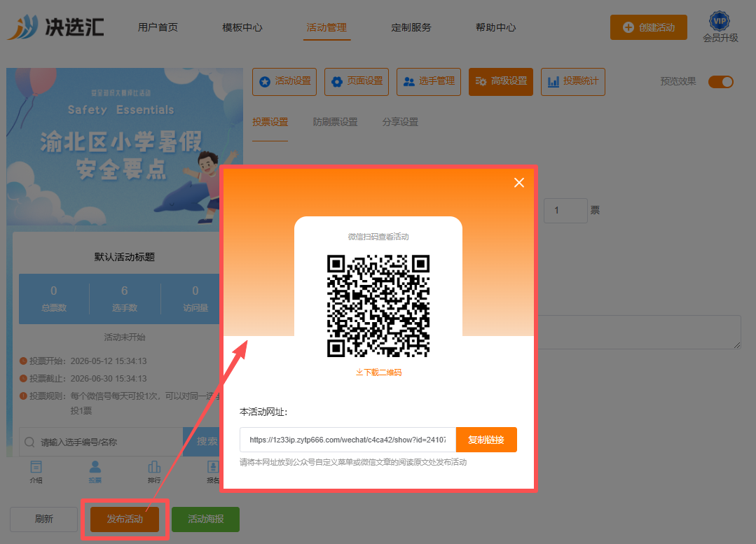Viewport: 756px width, 544px height.
Task: Click the search magnifier icon in preview
Action: pos(29,442)
